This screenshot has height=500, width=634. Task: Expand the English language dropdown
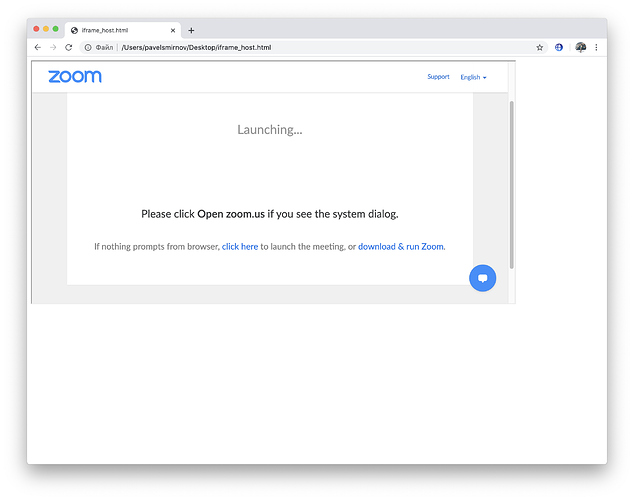click(473, 77)
